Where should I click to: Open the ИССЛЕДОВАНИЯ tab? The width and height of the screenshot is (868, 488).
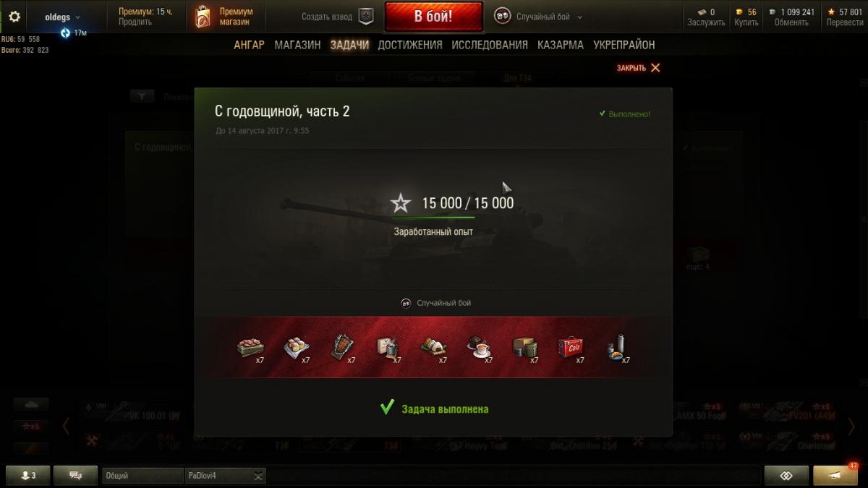(490, 45)
